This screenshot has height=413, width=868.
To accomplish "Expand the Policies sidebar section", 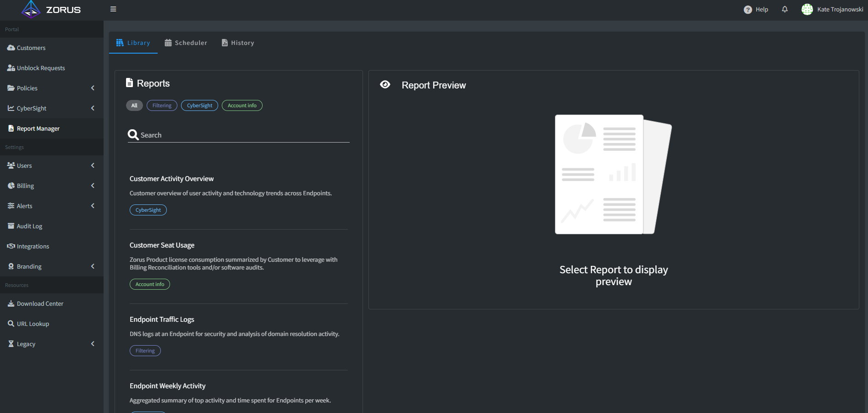I will (93, 88).
